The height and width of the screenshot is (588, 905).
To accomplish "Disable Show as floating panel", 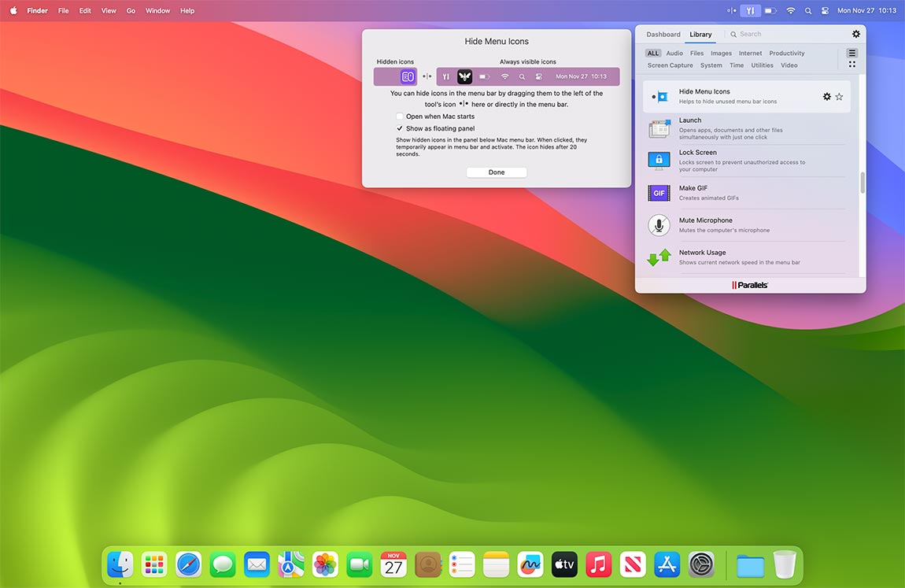I will [400, 128].
